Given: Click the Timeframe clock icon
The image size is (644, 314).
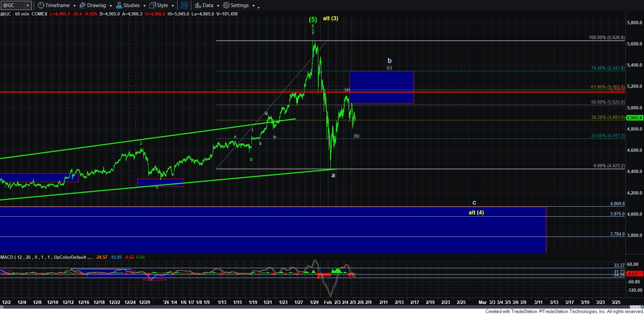Looking at the screenshot, I should coord(41,5).
